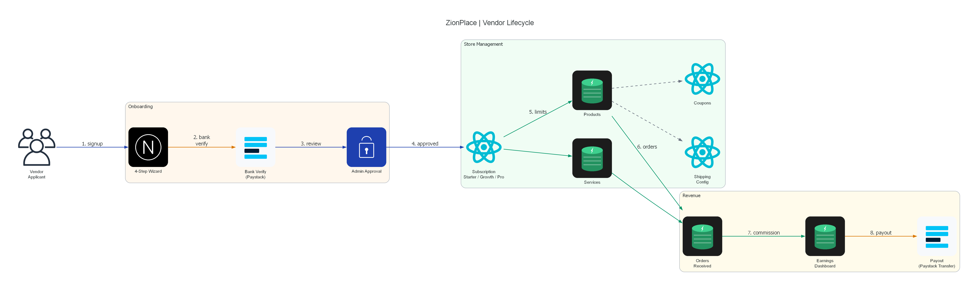Viewport: 980px width, 292px height.
Task: Click the '8. payout' edge label
Action: (881, 233)
